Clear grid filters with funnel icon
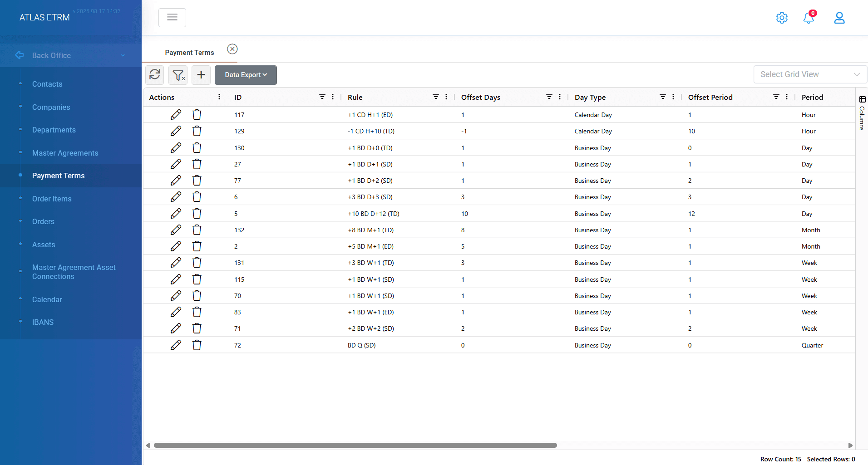The height and width of the screenshot is (465, 868). pyautogui.click(x=178, y=75)
